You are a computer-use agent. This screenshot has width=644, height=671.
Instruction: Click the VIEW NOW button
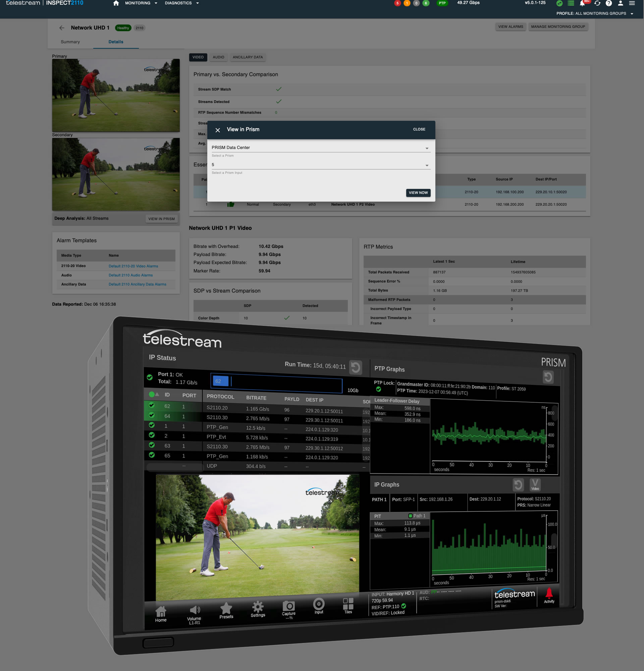point(418,193)
